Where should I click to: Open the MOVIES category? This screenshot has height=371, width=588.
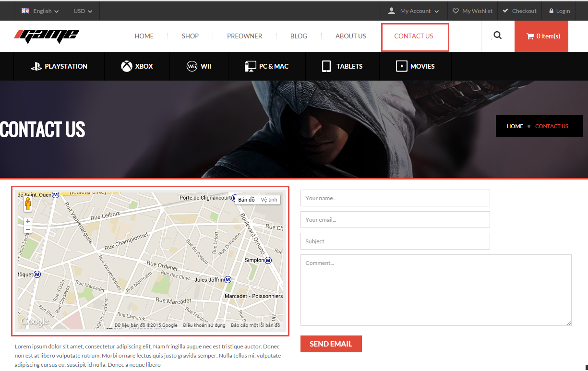415,66
